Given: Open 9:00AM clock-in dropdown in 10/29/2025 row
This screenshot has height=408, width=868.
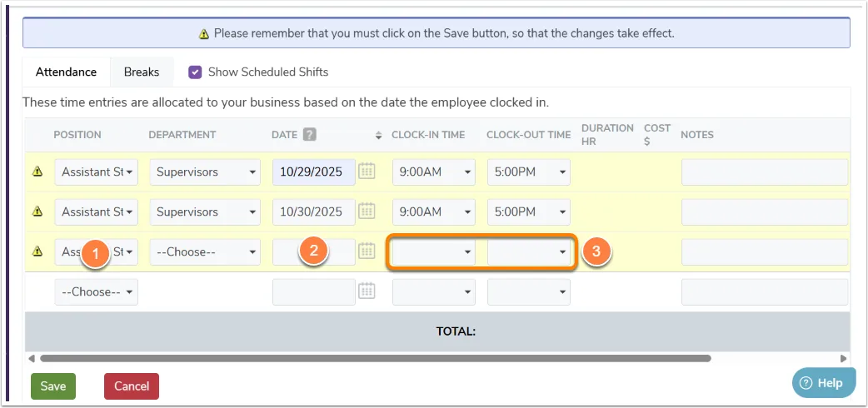Looking at the screenshot, I should 434,172.
